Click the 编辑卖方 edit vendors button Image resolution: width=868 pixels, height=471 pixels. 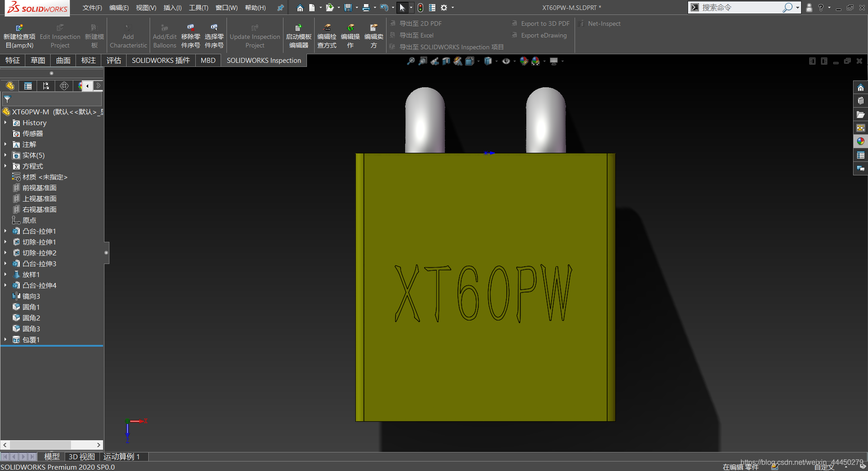pyautogui.click(x=374, y=36)
